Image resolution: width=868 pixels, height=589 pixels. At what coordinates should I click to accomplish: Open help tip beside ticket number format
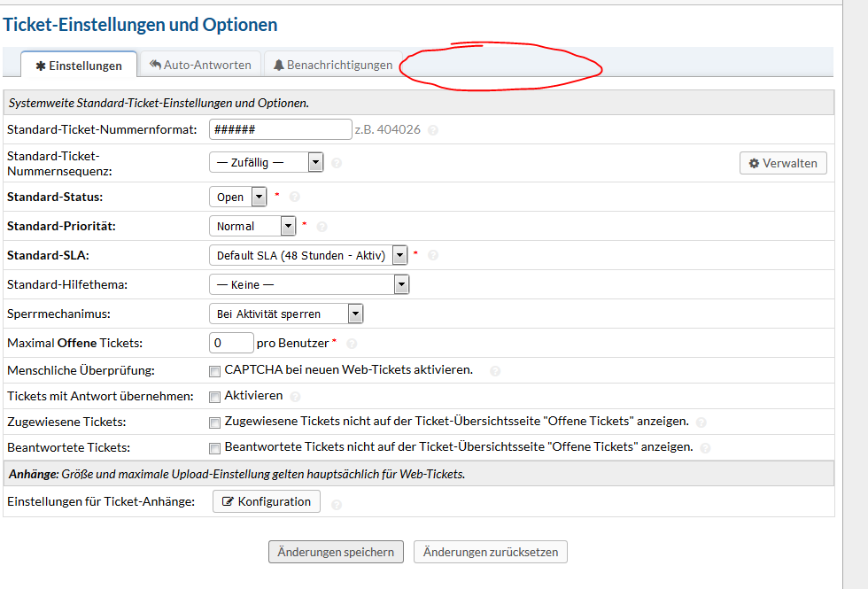click(433, 130)
